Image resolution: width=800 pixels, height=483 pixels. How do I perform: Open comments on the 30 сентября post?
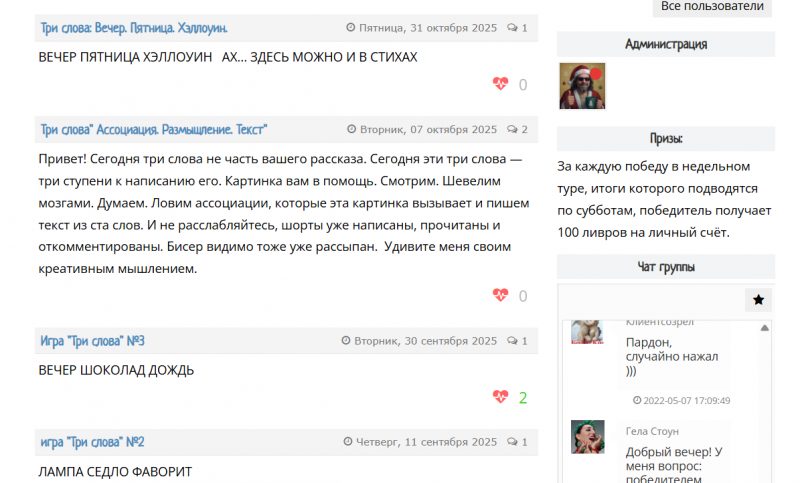click(518, 341)
